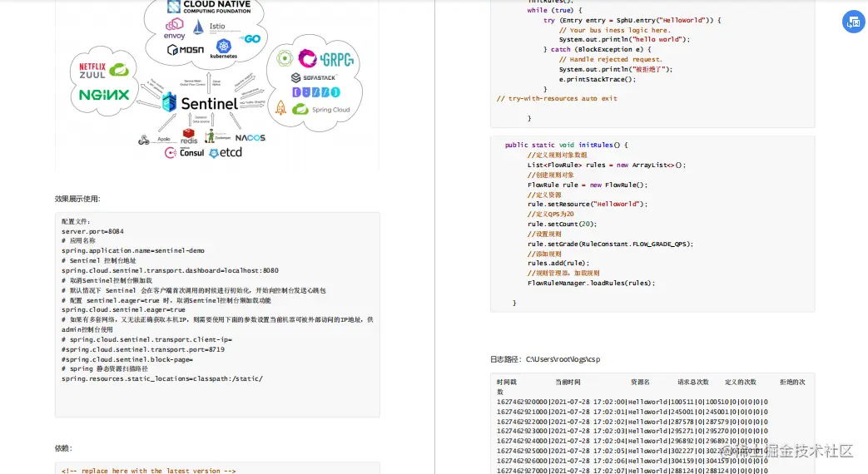The image size is (868, 474).
Task: Click the '拒绝的次数' column header
Action: [x=793, y=383]
